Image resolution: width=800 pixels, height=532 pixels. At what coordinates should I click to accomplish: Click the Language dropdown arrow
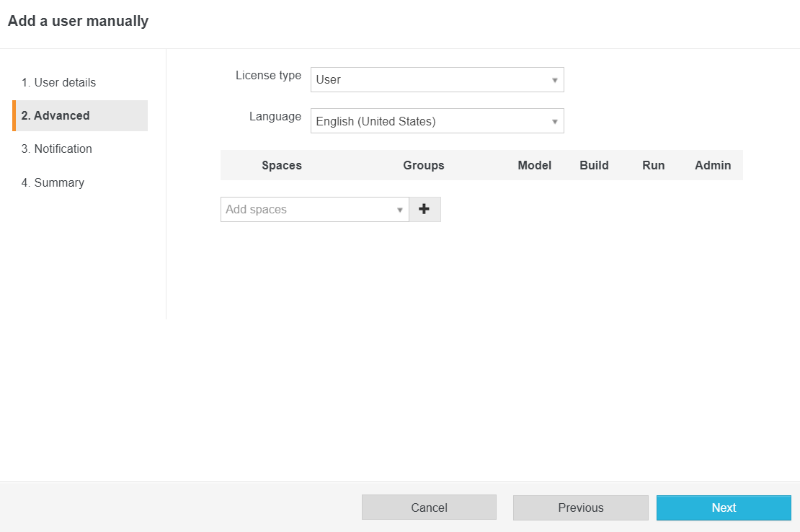click(555, 122)
